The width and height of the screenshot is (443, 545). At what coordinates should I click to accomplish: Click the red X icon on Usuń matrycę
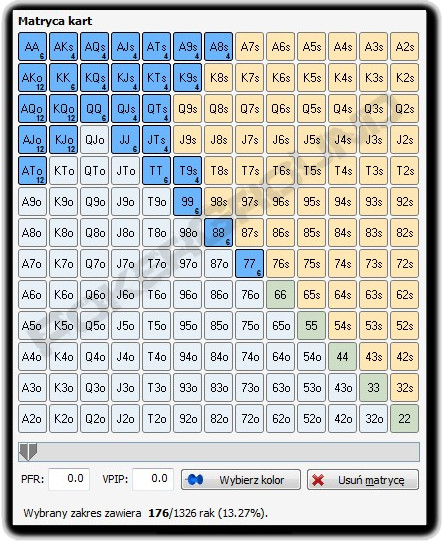[x=318, y=480]
